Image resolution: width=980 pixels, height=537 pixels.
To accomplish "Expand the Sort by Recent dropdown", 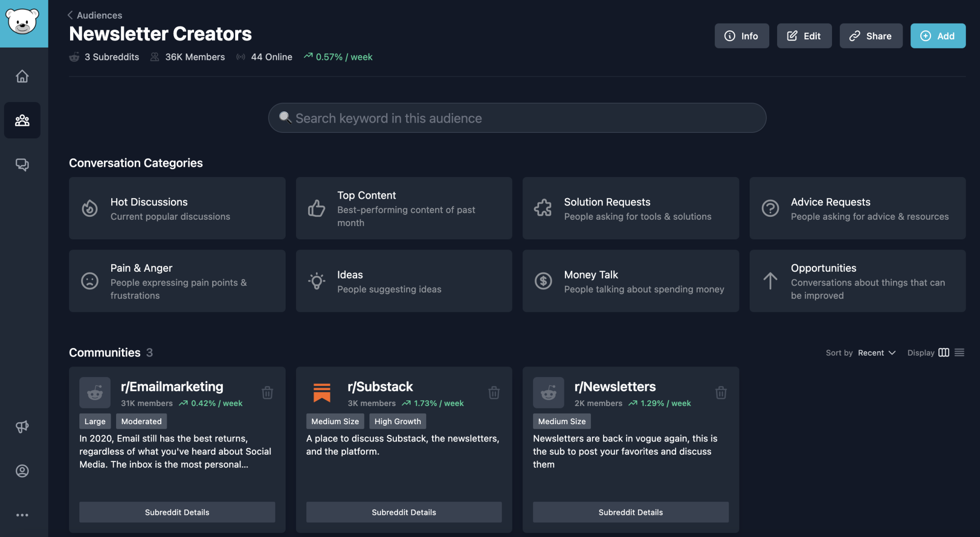I will 877,353.
